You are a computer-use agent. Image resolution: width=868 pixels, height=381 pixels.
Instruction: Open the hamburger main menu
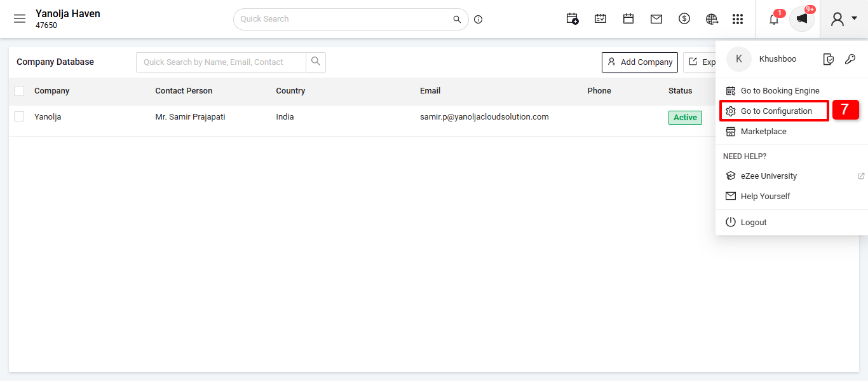coord(20,19)
